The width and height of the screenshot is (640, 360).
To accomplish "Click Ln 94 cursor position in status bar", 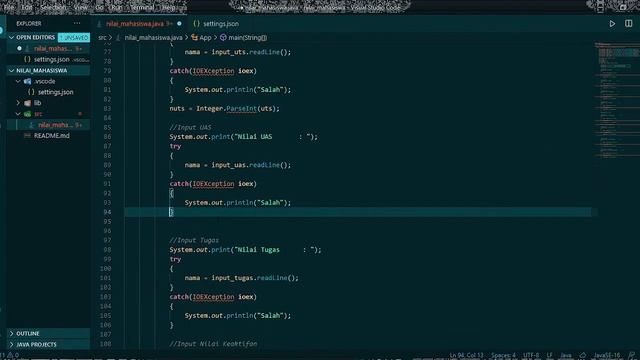I will pos(466,355).
